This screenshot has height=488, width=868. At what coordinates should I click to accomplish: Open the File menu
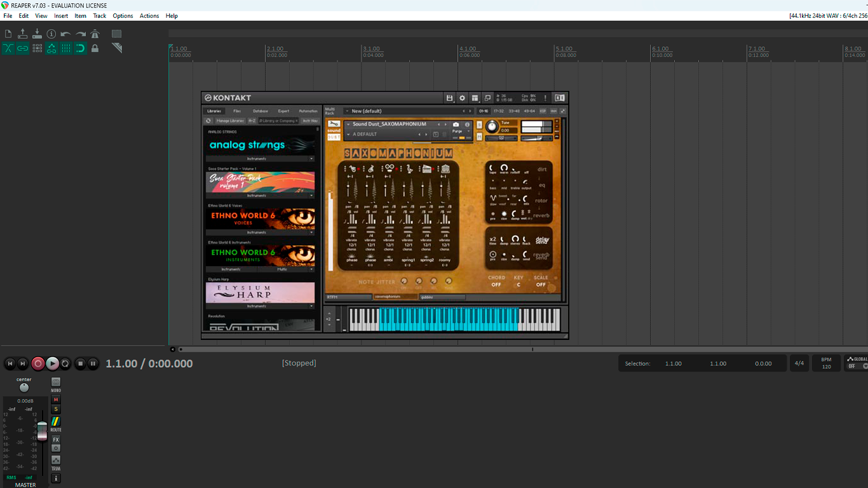coord(8,16)
